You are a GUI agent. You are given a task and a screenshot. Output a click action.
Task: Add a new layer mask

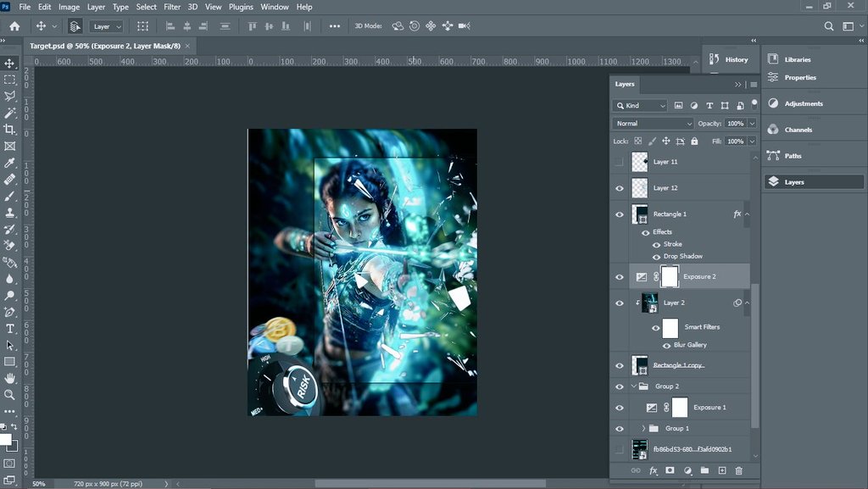click(x=670, y=470)
